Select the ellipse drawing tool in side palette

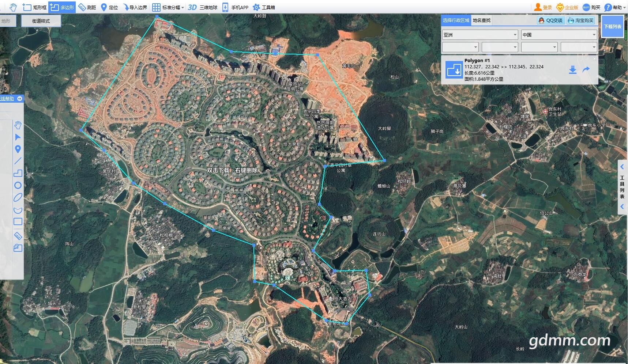coord(18,197)
